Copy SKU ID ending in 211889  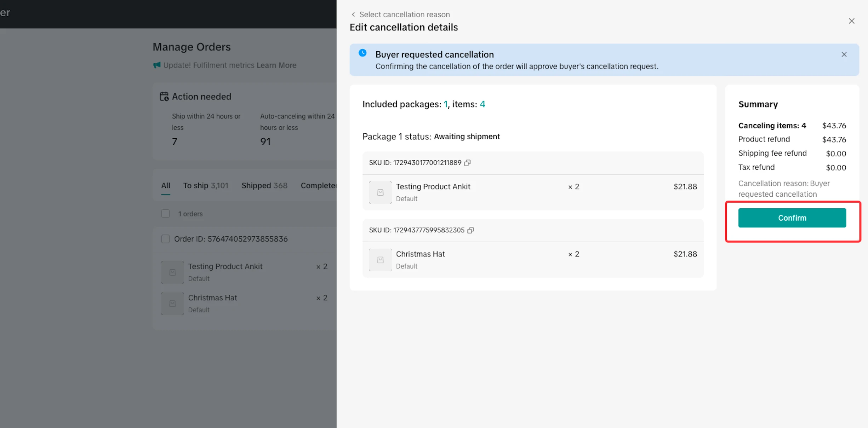[467, 163]
